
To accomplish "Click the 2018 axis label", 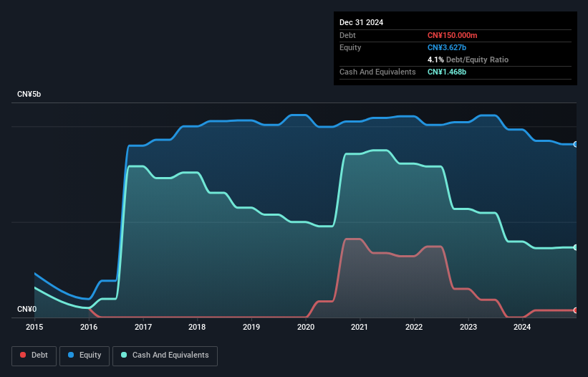I will [197, 327].
